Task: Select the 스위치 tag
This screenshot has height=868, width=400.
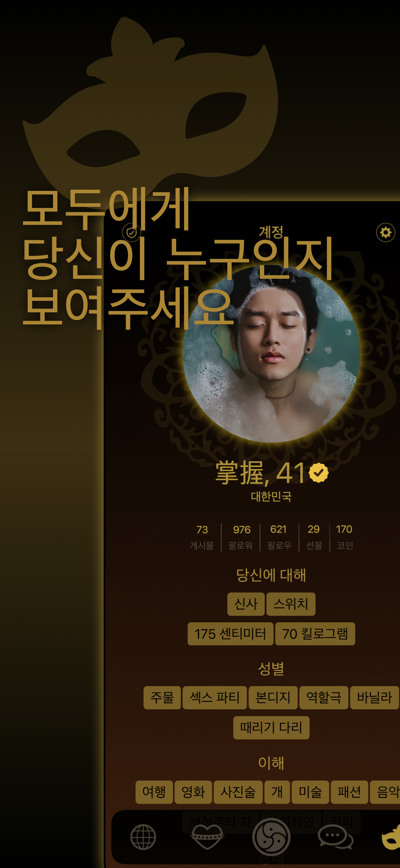Action: coord(291,604)
